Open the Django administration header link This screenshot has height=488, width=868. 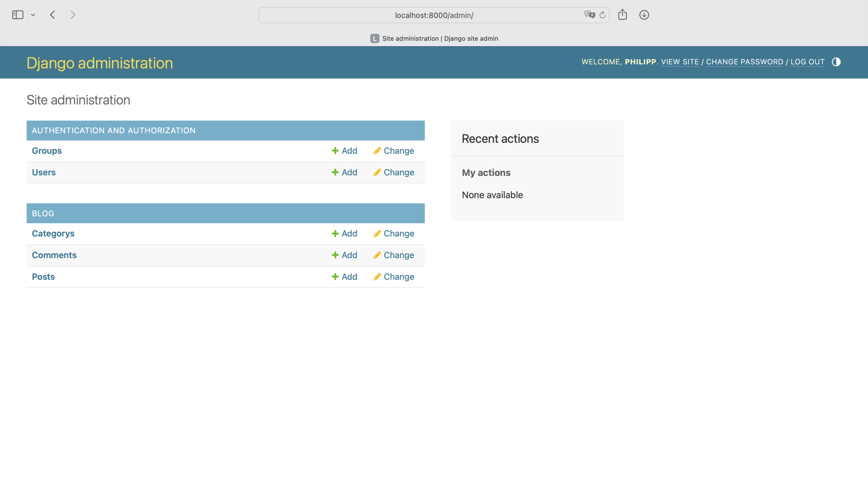[x=99, y=63]
